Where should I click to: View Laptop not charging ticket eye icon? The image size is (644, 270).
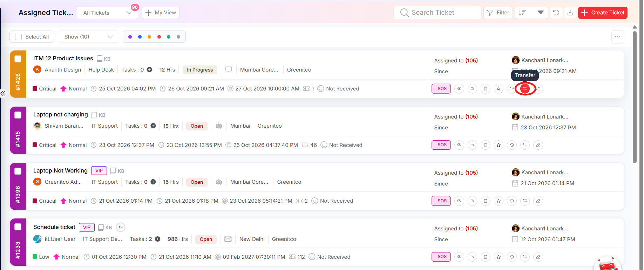[459, 145]
